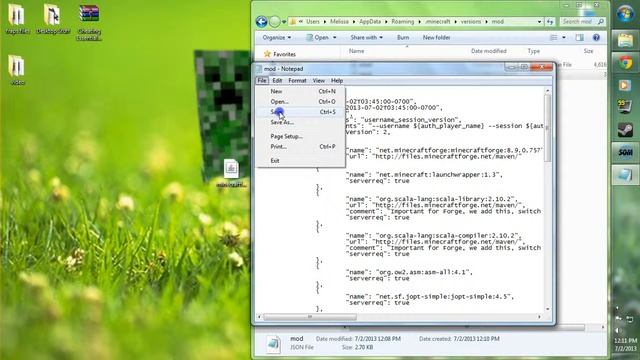
Task: Launch Google Chrome from the taskbar
Action: click(x=625, y=63)
